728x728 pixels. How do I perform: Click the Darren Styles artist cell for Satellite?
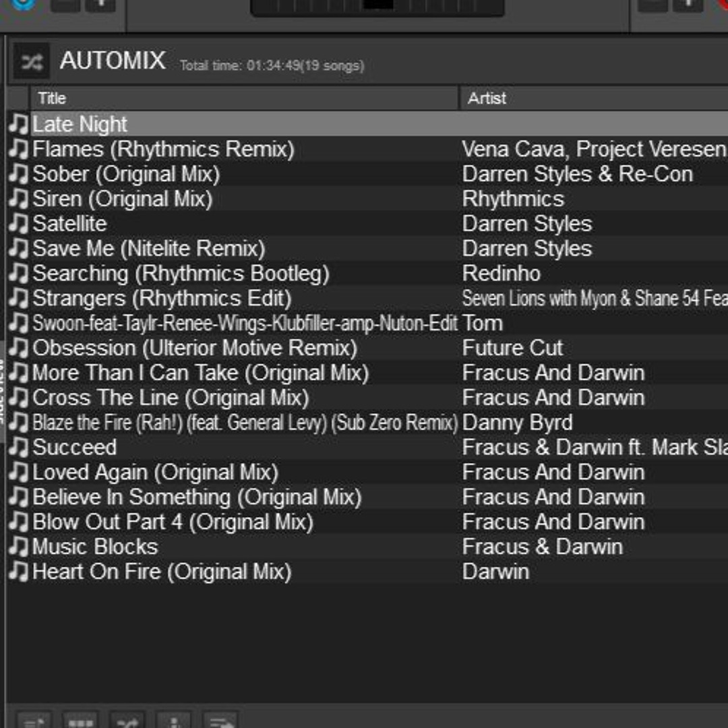(527, 224)
